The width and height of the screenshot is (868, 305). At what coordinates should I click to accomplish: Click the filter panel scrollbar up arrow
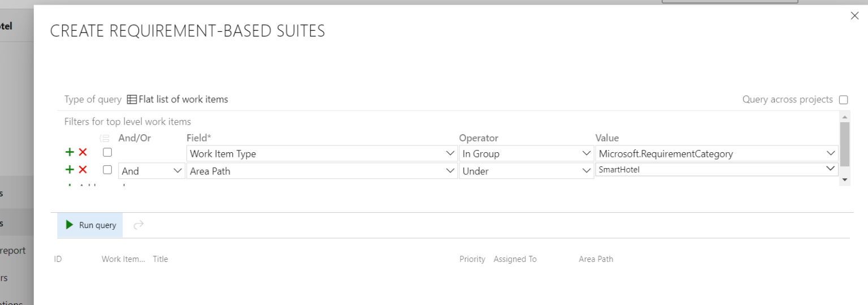click(845, 116)
